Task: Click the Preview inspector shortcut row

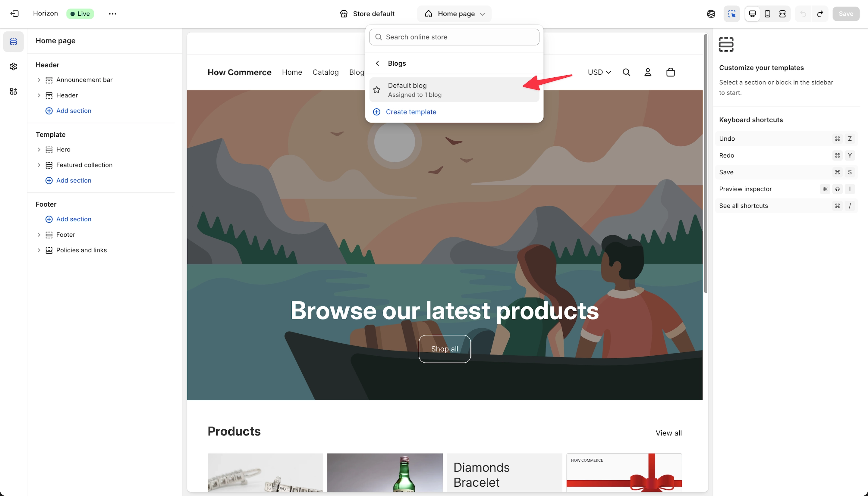Action: pos(786,189)
